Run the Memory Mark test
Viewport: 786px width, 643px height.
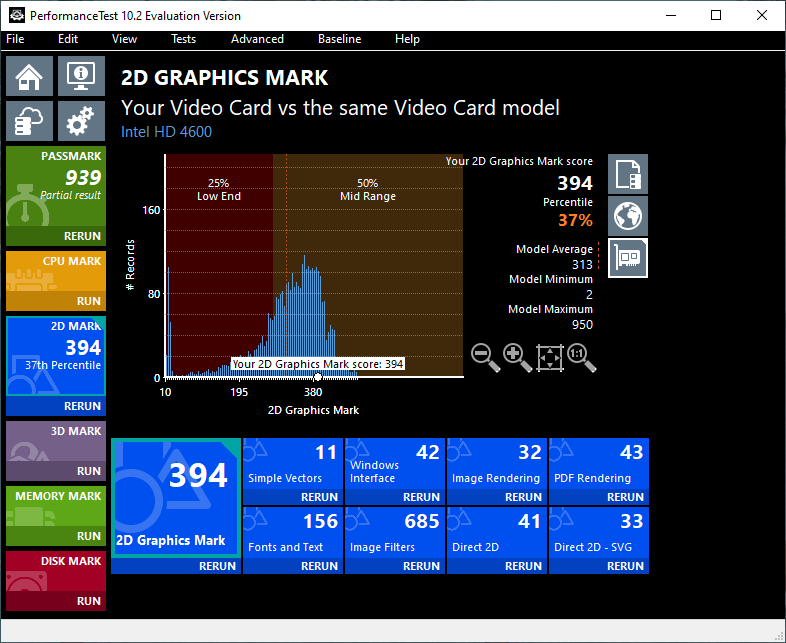[x=56, y=536]
